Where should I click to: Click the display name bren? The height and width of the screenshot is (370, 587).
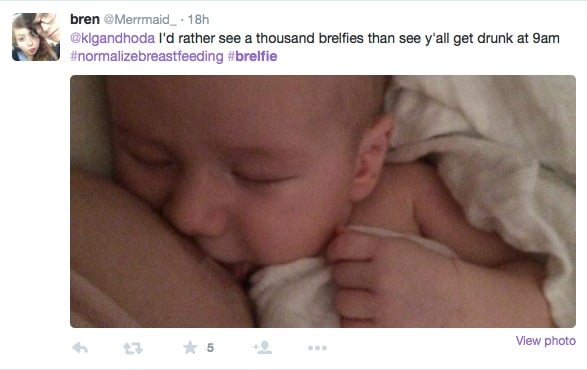pos(85,19)
